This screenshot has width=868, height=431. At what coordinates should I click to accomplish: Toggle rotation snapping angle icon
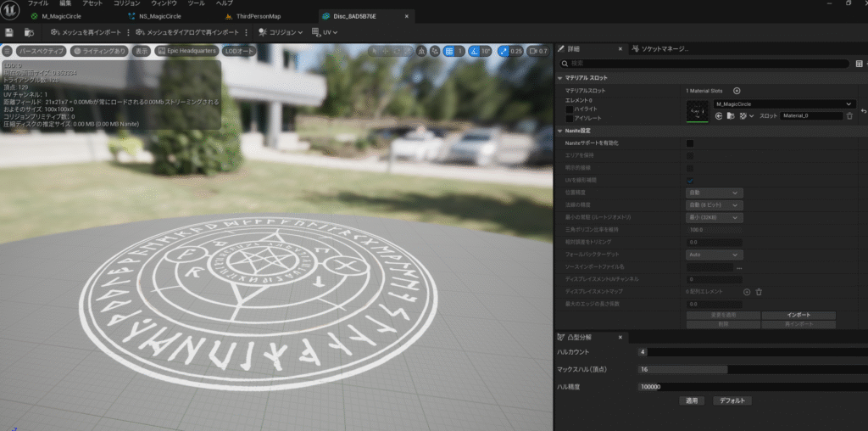click(x=474, y=51)
